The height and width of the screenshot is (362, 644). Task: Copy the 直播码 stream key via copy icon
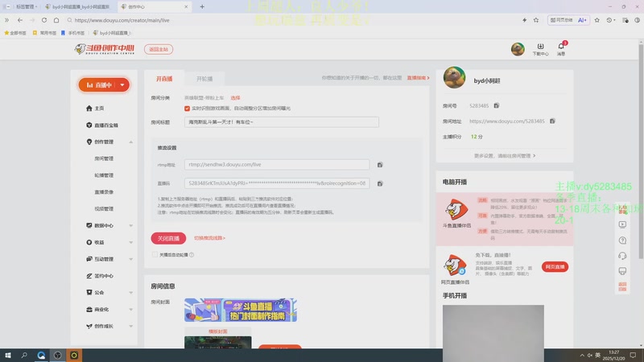click(x=380, y=183)
